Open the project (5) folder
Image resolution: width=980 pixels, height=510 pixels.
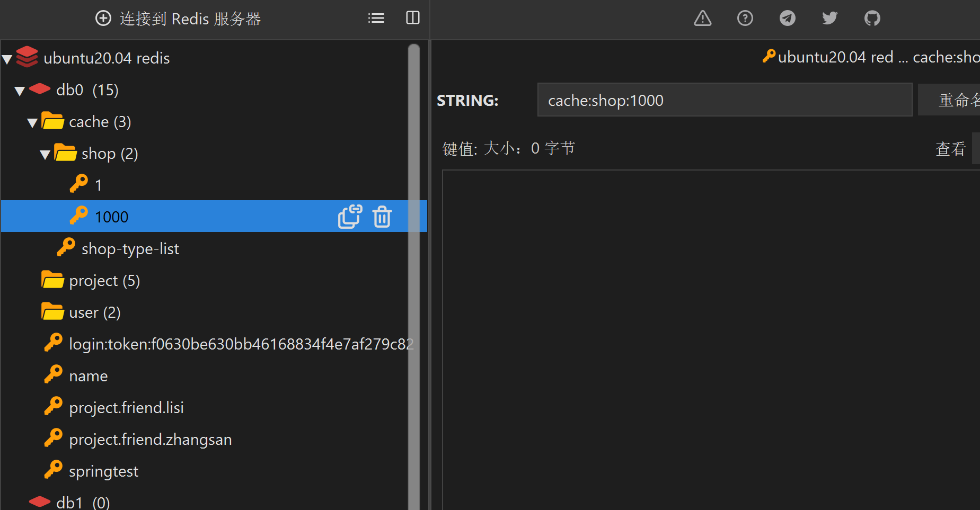click(x=104, y=281)
